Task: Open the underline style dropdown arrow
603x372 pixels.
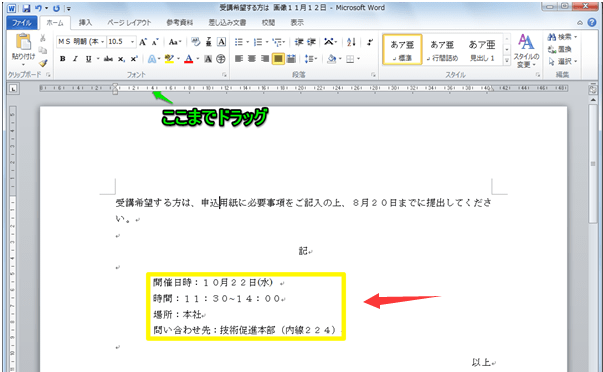Action: (x=98, y=59)
